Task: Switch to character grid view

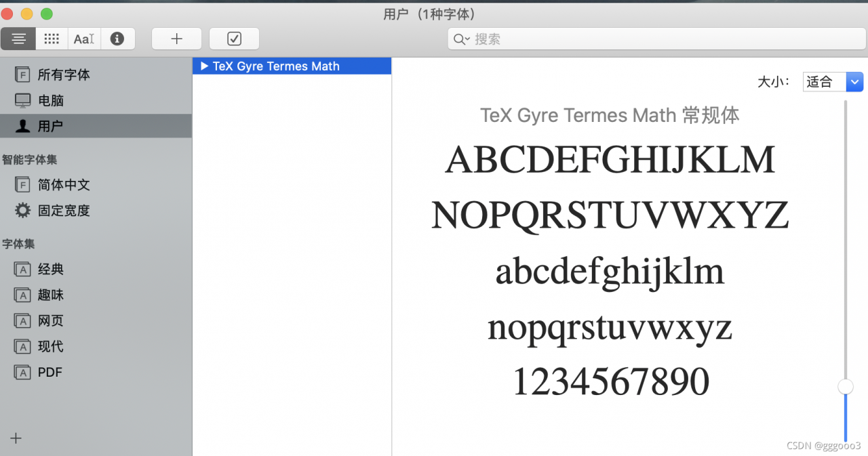Action: pos(52,39)
